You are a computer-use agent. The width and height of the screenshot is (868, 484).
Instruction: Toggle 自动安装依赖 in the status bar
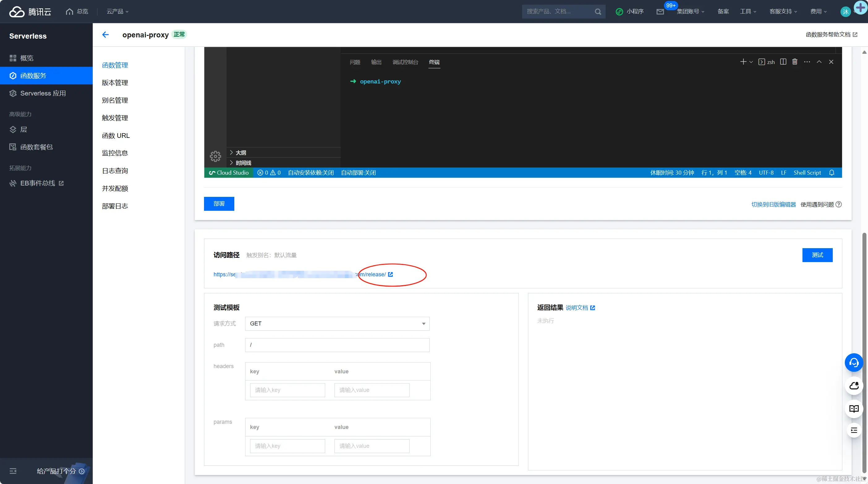tap(310, 172)
